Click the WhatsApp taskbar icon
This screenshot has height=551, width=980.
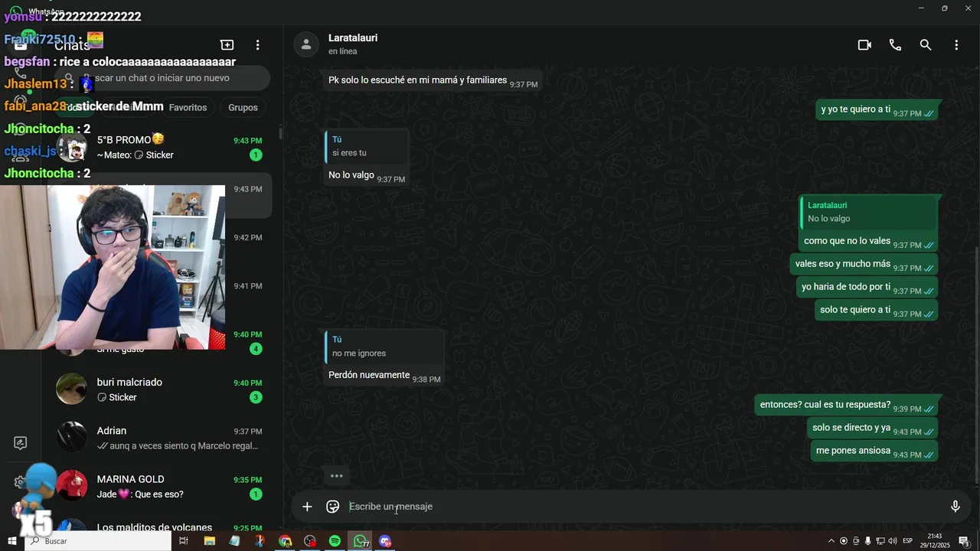click(x=360, y=541)
